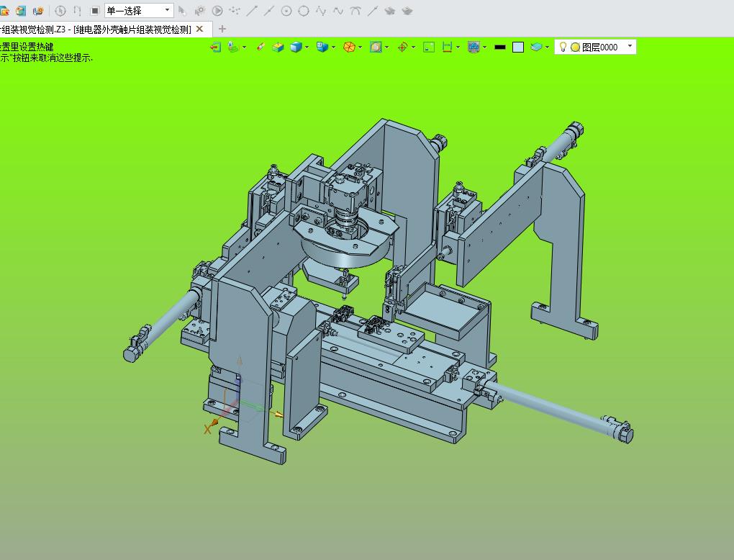Click the 3D assembly model in viewport
This screenshot has width=734, height=560.
coord(378,290)
